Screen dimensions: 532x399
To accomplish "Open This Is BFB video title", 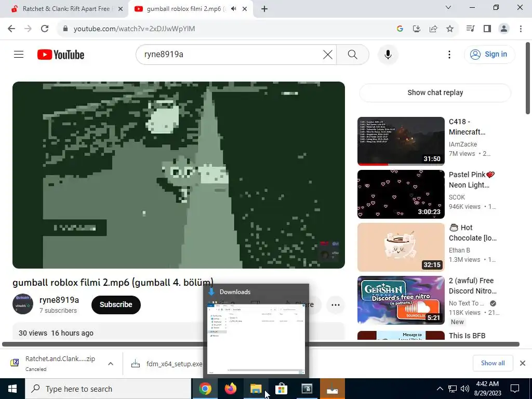I will pyautogui.click(x=467, y=336).
